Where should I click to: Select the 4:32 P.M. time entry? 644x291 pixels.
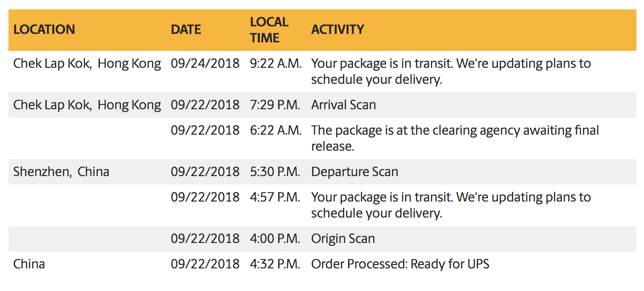point(275,264)
